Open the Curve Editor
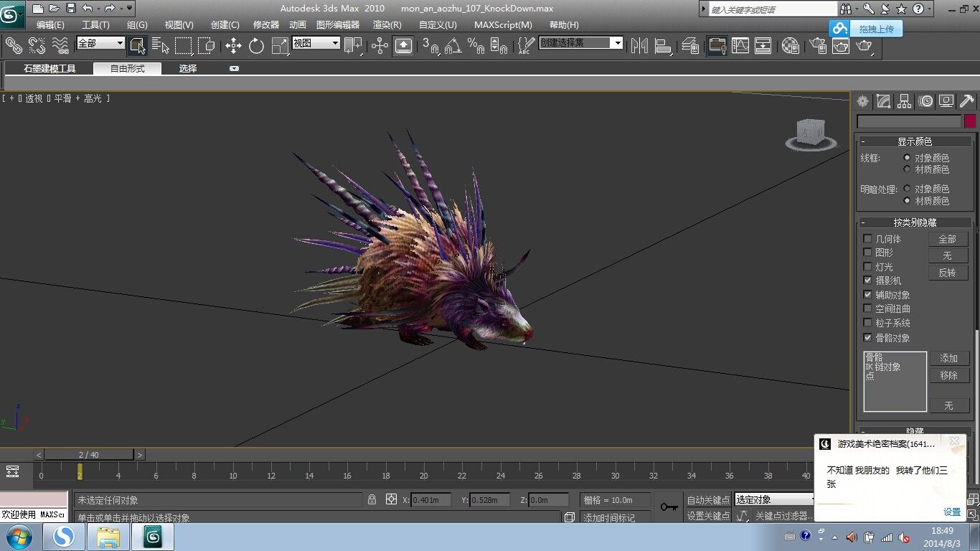 pos(740,46)
